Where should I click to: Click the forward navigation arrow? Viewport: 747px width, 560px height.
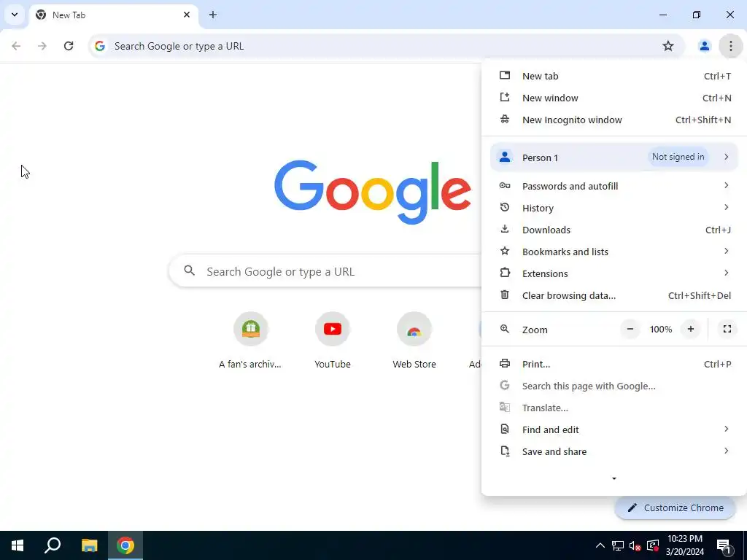point(42,46)
